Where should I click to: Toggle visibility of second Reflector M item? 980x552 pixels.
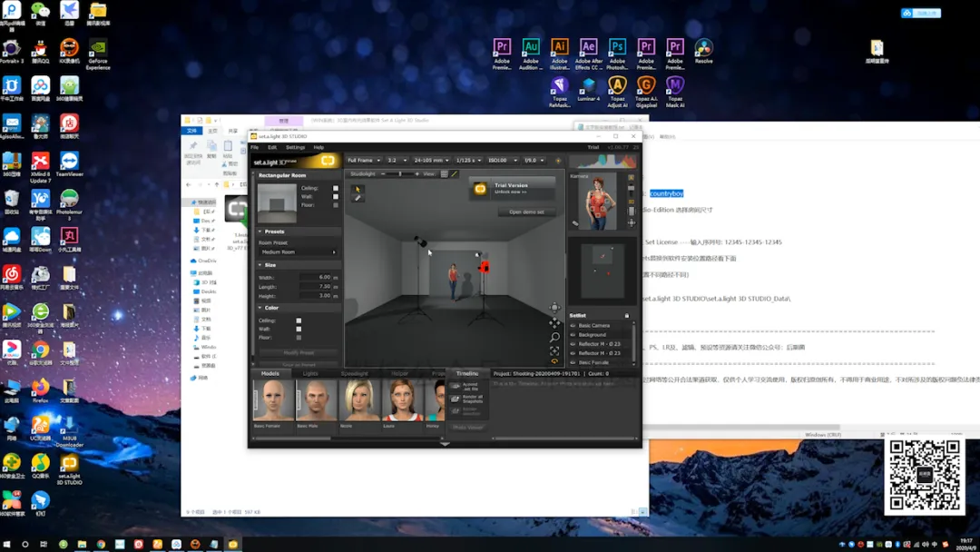[x=573, y=353]
